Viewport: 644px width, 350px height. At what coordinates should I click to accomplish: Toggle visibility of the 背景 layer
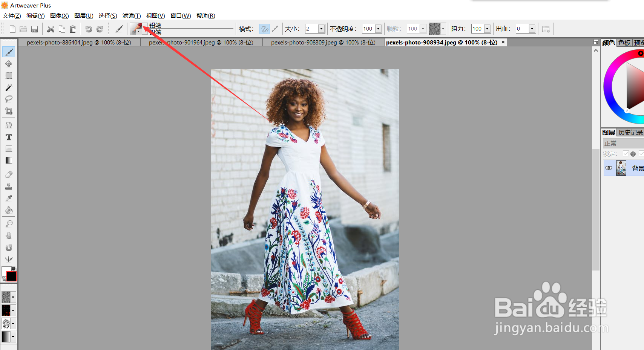(609, 168)
